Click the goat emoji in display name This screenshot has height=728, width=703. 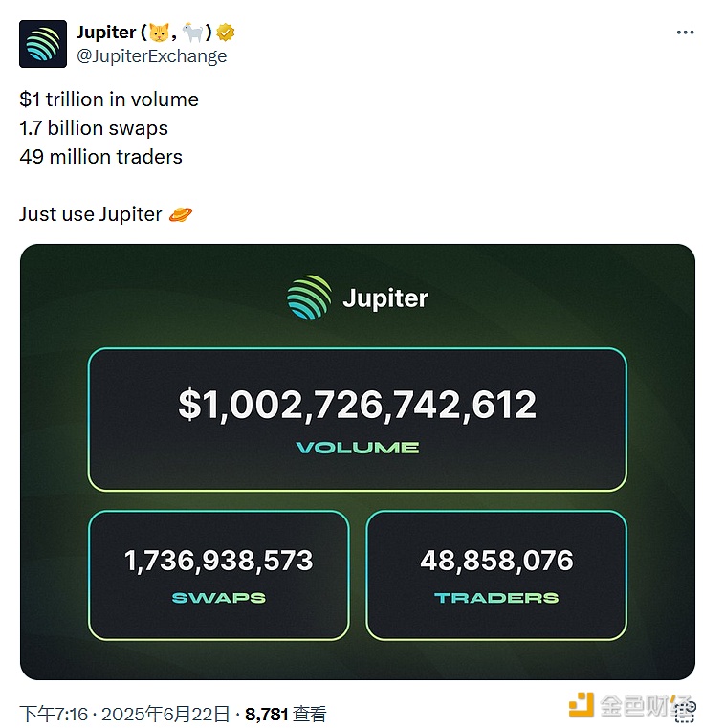[193, 33]
